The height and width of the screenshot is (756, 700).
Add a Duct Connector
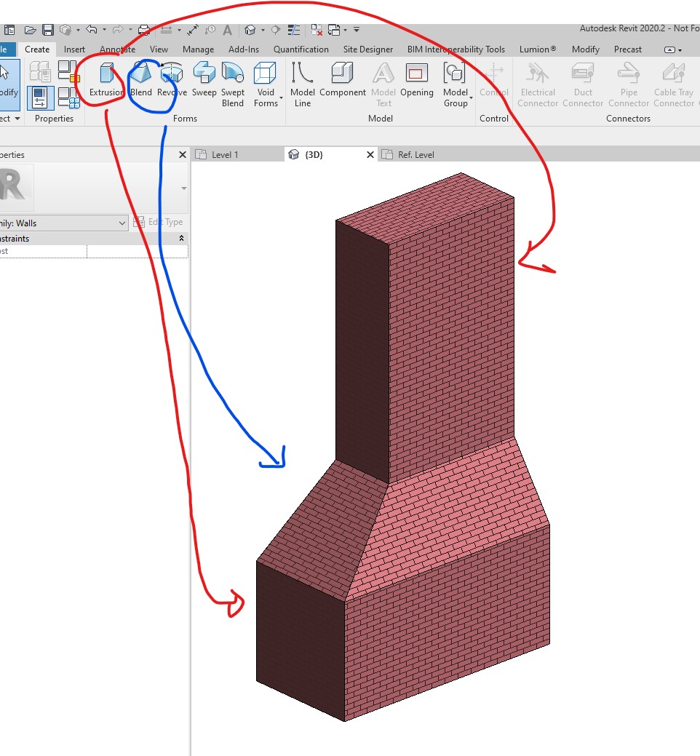pyautogui.click(x=583, y=85)
